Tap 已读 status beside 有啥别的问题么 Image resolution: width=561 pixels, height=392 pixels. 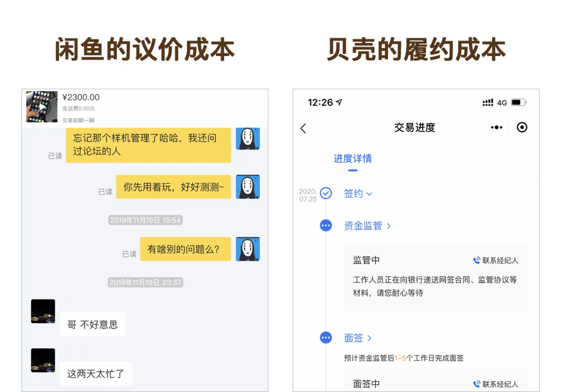pos(129,254)
